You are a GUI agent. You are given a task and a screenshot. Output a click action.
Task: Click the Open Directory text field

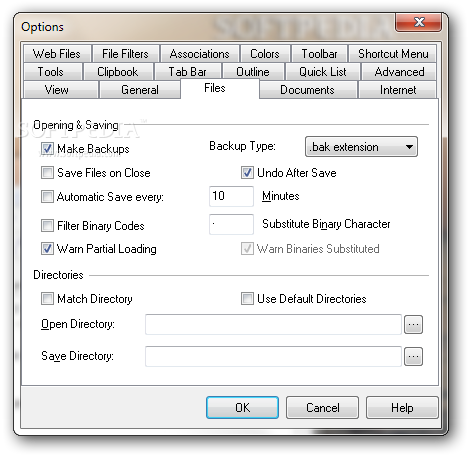click(273, 324)
